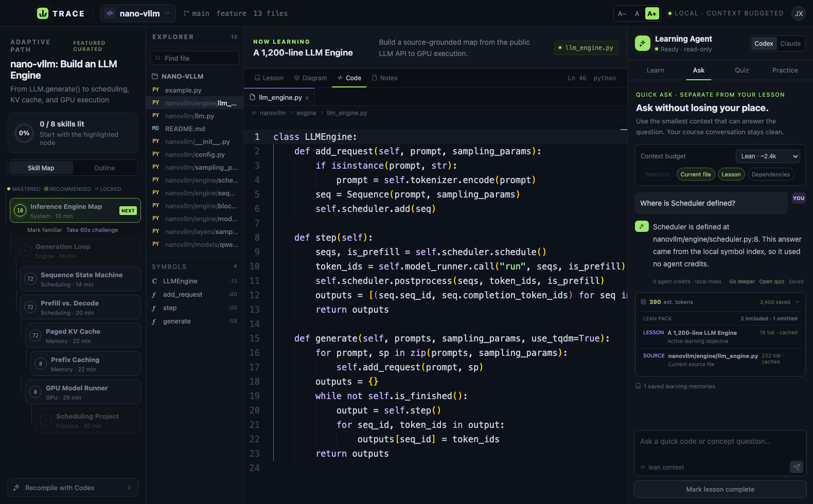813x504 pixels.
Task: Click the search icon in Find file
Action: pos(158,58)
